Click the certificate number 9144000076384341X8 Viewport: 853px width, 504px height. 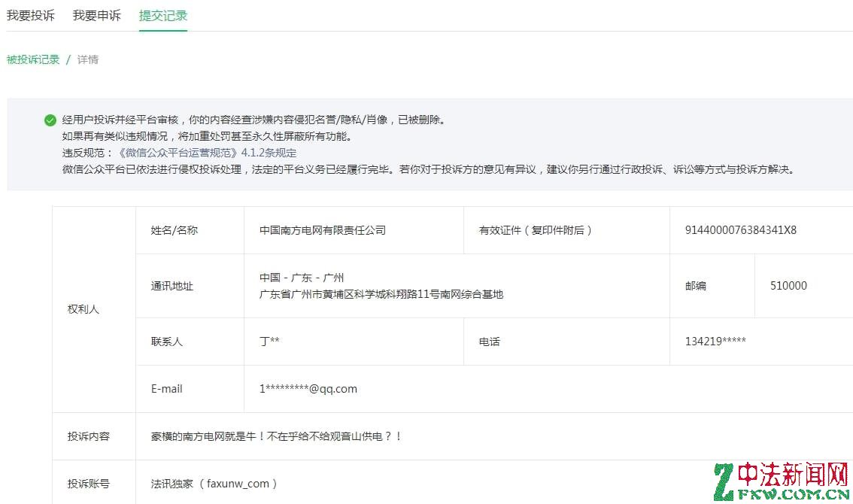click(x=740, y=230)
